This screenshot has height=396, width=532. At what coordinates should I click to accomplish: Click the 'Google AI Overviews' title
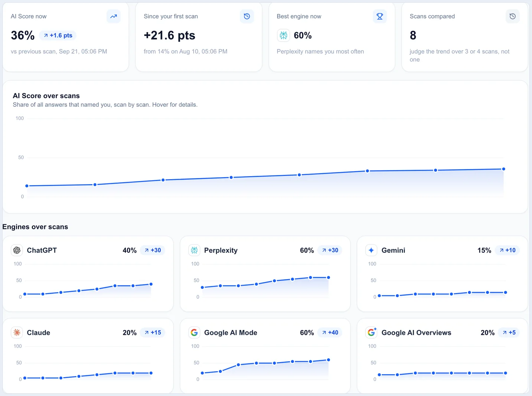416,332
